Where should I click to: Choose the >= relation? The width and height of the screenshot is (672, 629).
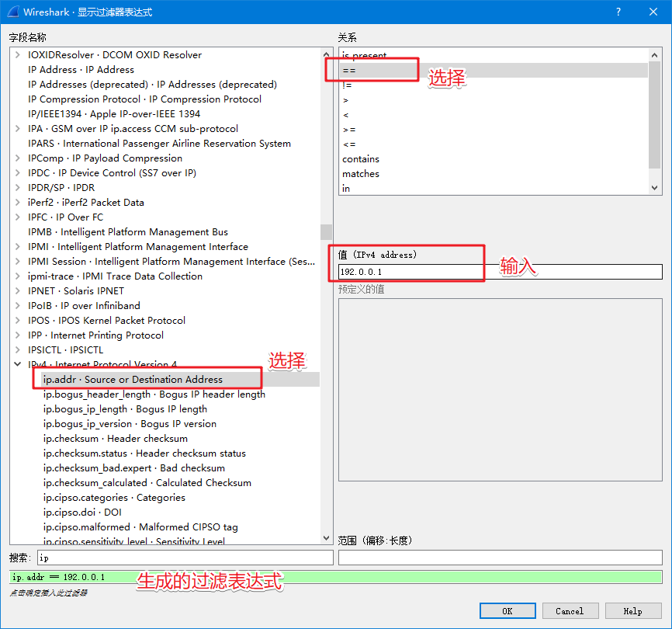point(494,130)
